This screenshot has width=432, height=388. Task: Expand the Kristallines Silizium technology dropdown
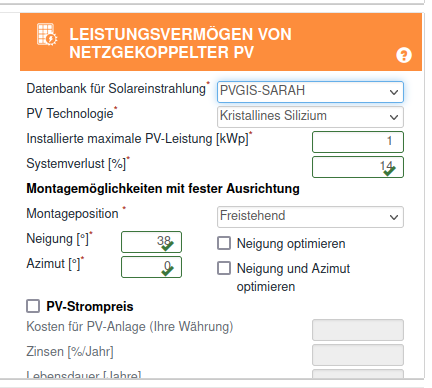[x=310, y=117]
